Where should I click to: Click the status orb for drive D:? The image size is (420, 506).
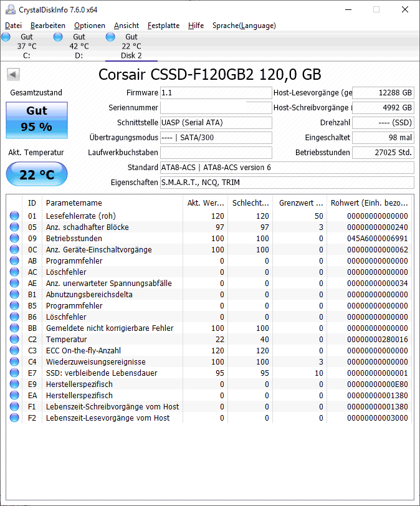[58, 37]
